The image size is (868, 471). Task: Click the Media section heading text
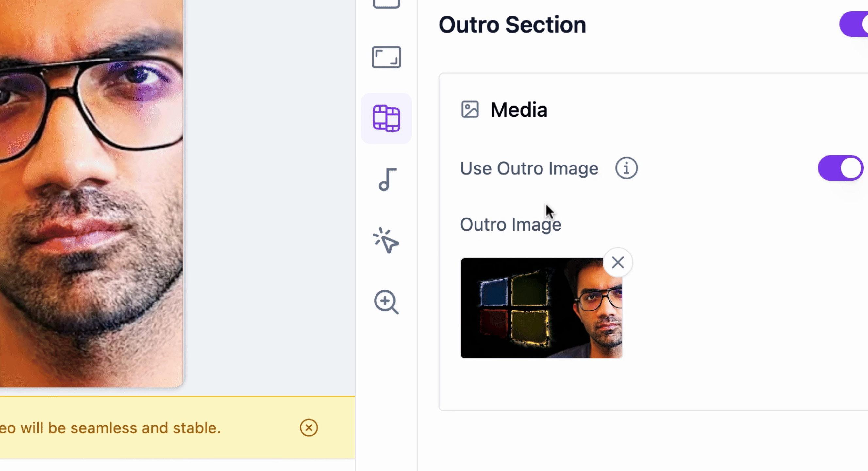519,110
